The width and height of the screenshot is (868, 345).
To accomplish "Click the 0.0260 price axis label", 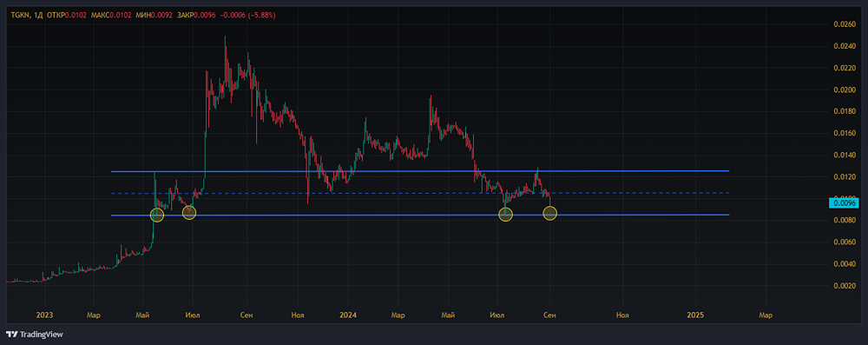I will 845,24.
